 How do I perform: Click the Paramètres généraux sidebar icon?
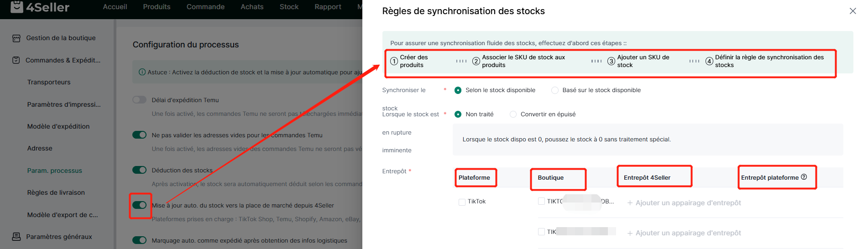click(16, 237)
